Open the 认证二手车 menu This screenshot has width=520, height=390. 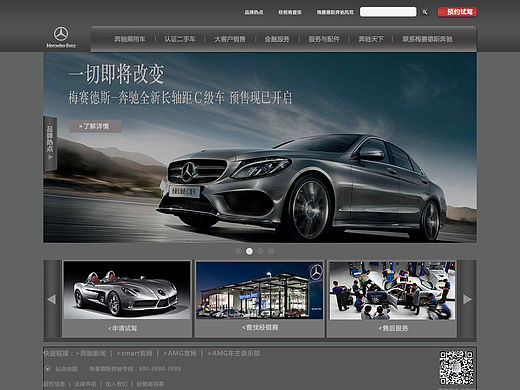(x=180, y=39)
